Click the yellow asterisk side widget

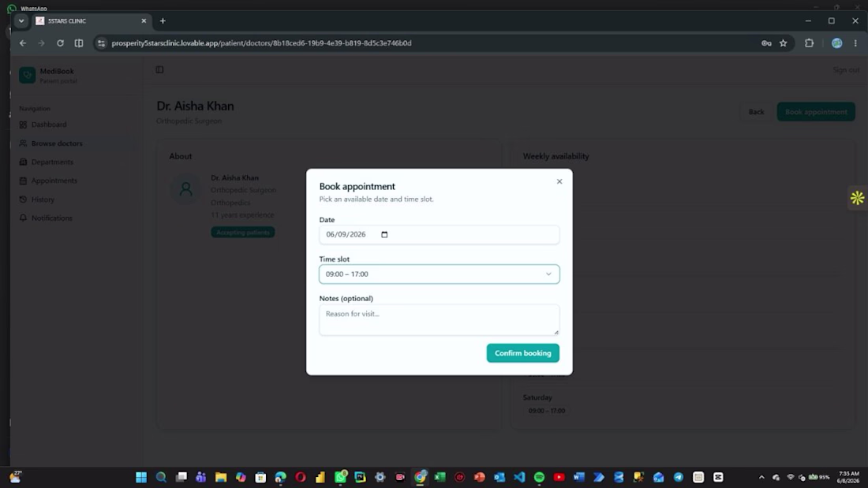point(858,198)
